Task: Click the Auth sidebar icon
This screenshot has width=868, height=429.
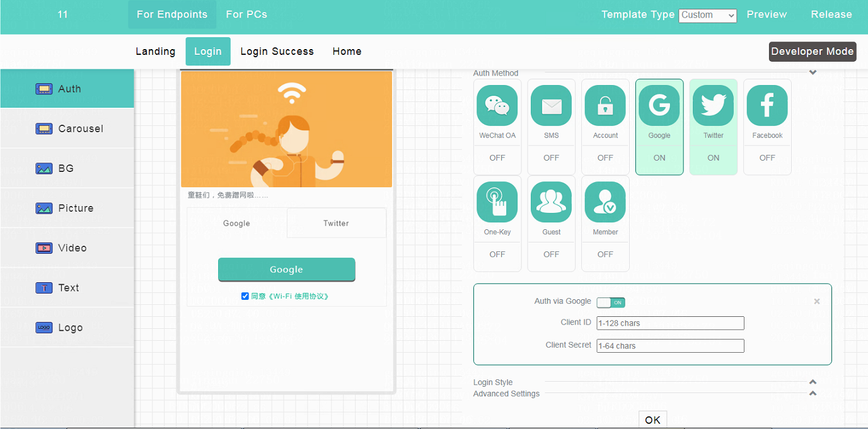Action: click(43, 89)
